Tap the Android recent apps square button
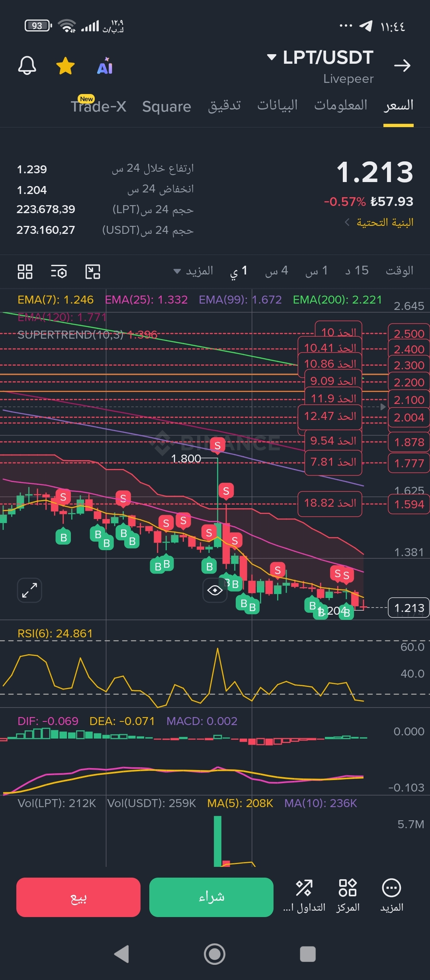Image resolution: width=430 pixels, height=980 pixels. 308,954
